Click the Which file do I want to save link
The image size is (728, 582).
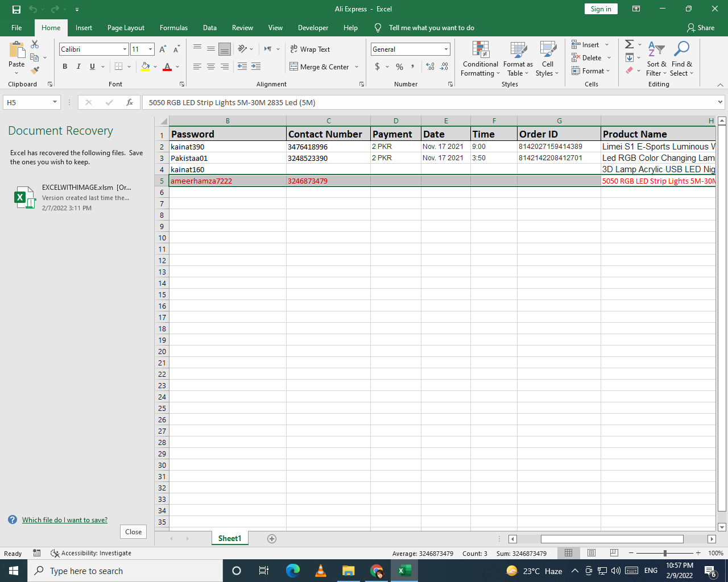coord(65,519)
